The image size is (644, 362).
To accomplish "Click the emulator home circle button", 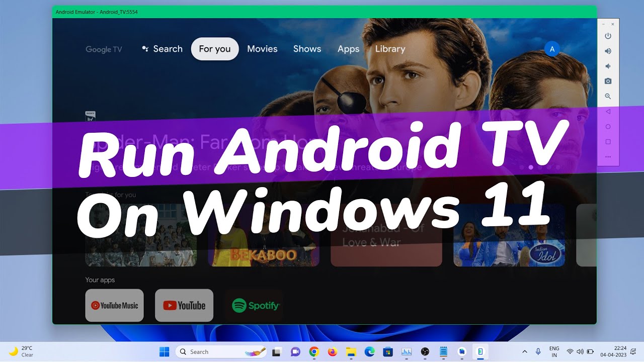I will 608,127.
